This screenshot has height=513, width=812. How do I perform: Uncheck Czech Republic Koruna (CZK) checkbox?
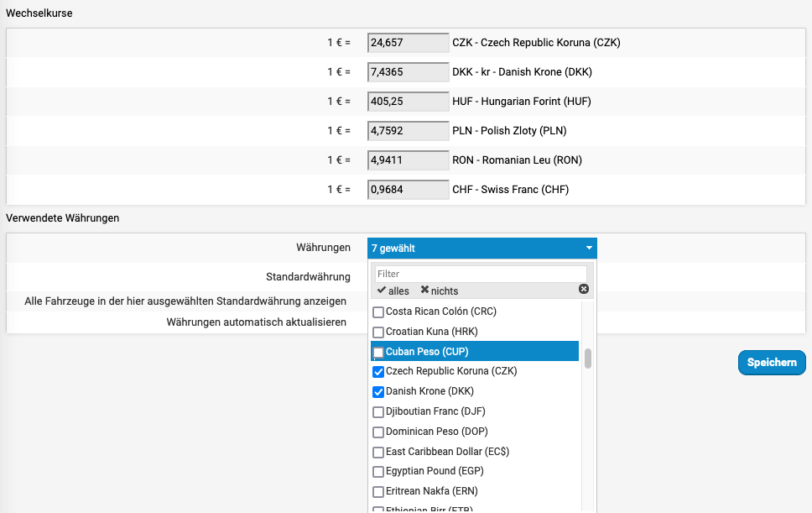point(379,371)
